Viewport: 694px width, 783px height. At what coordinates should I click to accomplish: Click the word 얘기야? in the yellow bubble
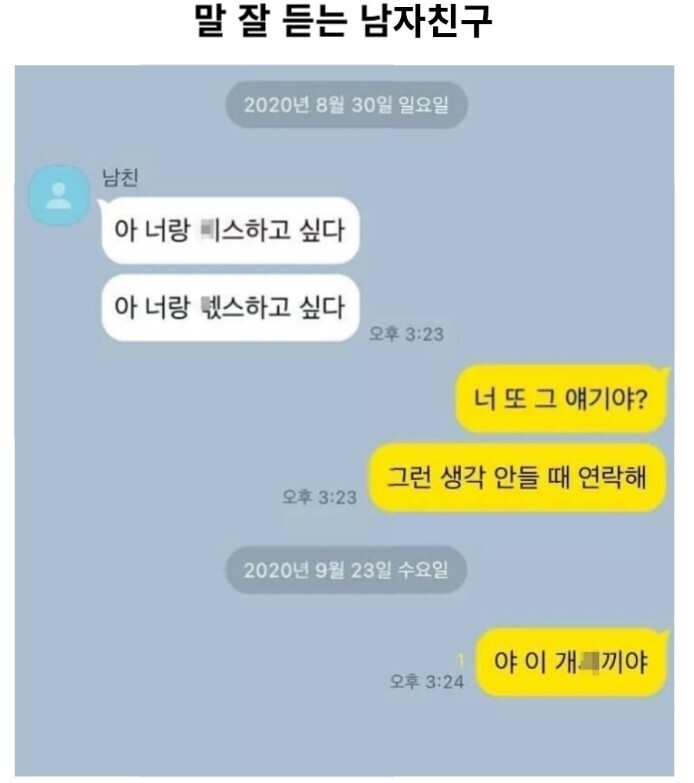point(606,398)
